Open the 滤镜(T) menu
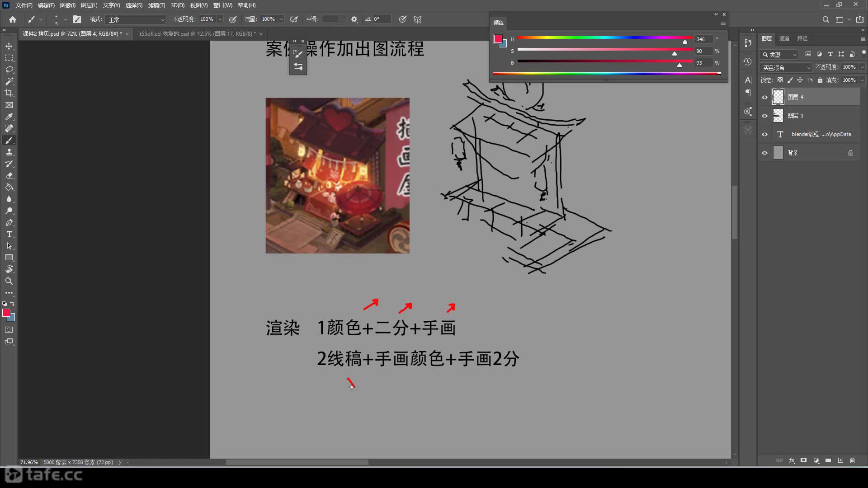 (156, 5)
